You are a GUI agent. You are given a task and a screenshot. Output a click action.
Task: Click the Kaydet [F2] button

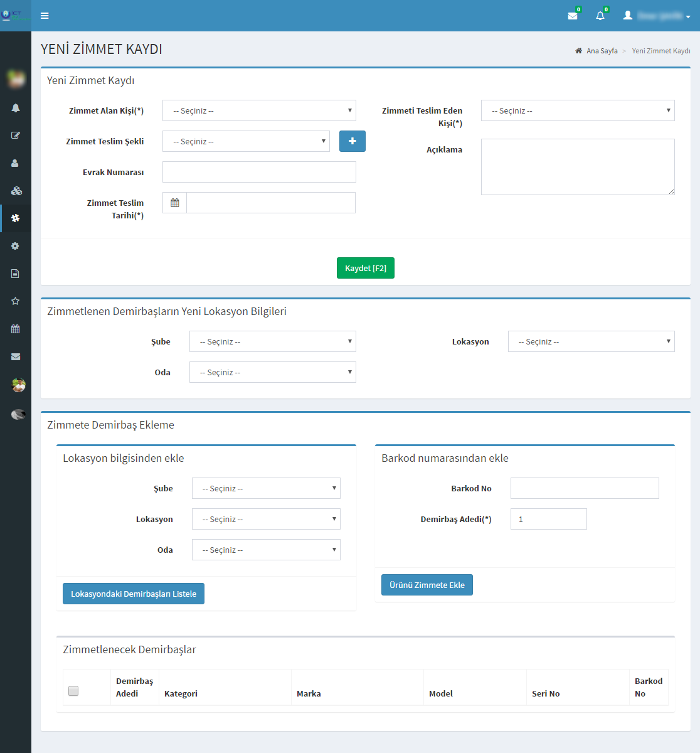[x=365, y=268]
